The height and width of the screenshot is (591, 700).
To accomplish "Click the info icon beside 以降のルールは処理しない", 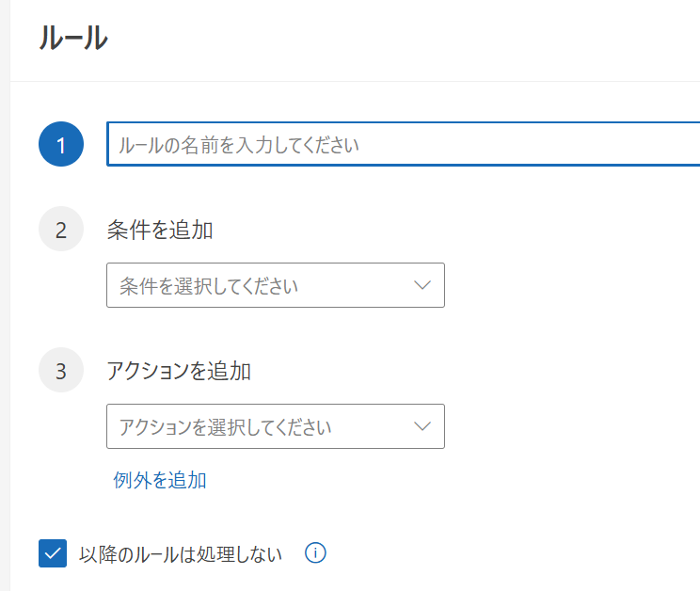I will pyautogui.click(x=316, y=553).
